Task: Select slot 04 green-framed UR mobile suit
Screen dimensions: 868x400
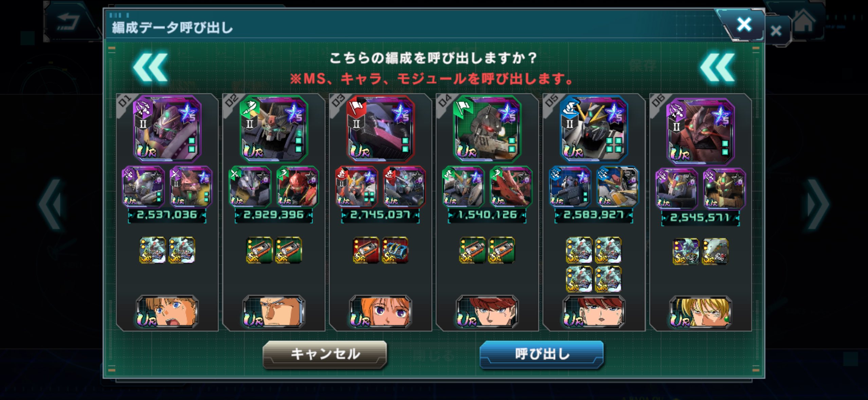Action: click(x=487, y=128)
